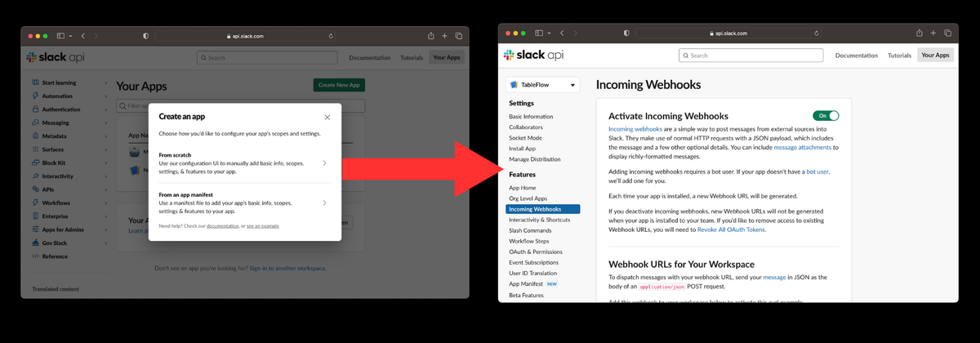Click Authentication lock icon in sidebar
This screenshot has height=343, width=980.
point(35,109)
